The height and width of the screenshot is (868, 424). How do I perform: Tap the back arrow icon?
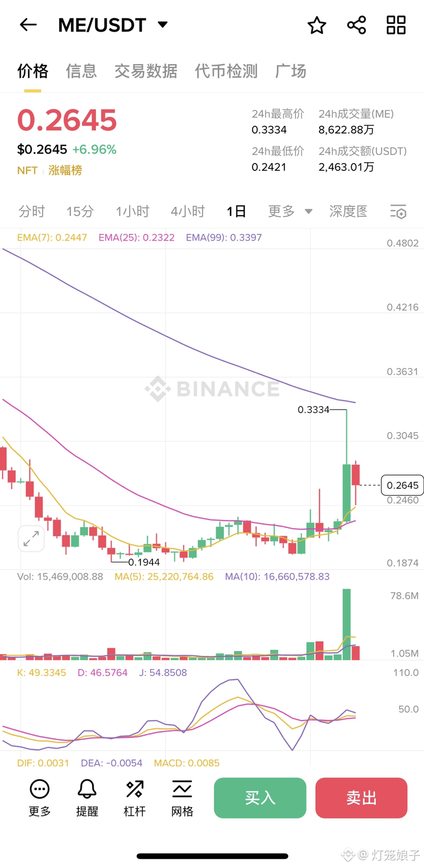point(28,25)
